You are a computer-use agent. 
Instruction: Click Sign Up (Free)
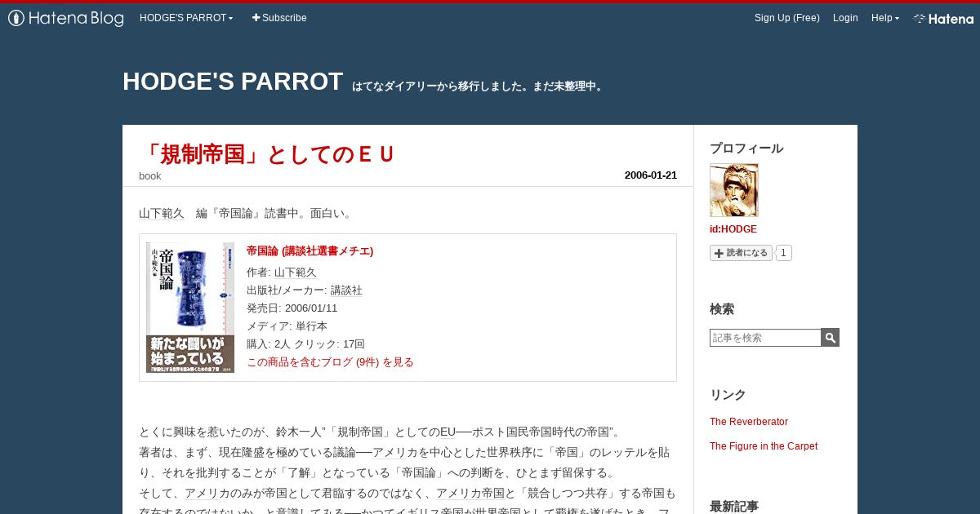[787, 18]
